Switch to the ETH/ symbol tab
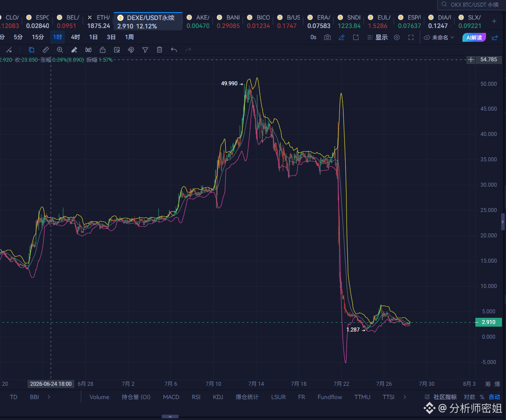506x420 pixels. click(99, 21)
